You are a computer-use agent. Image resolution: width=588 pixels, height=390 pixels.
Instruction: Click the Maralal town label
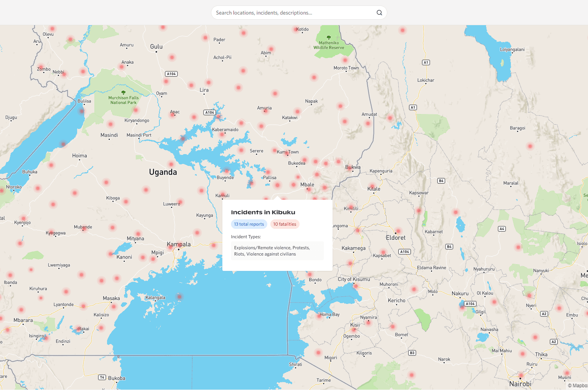(x=511, y=183)
